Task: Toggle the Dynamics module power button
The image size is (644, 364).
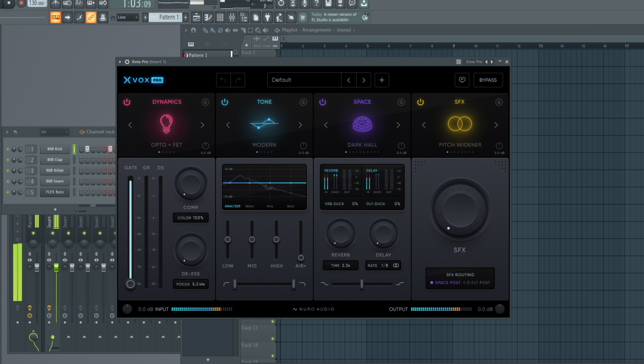Action: (x=127, y=102)
